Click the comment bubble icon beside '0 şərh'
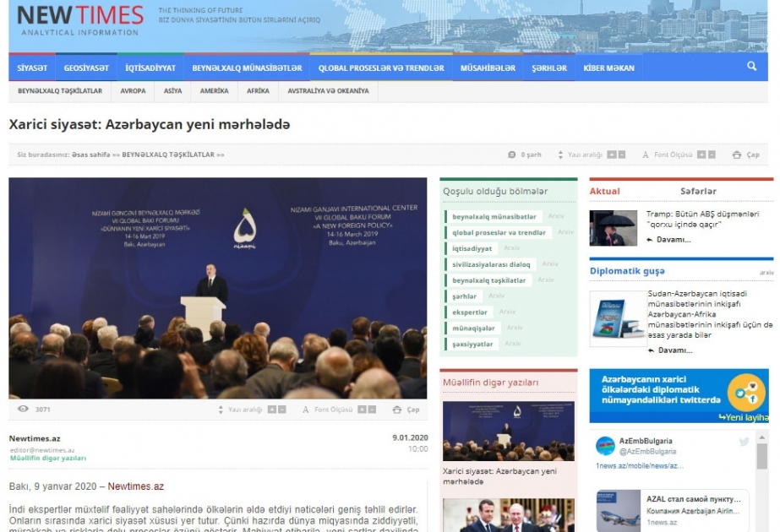Image resolution: width=780 pixels, height=532 pixels. pyautogui.click(x=511, y=155)
